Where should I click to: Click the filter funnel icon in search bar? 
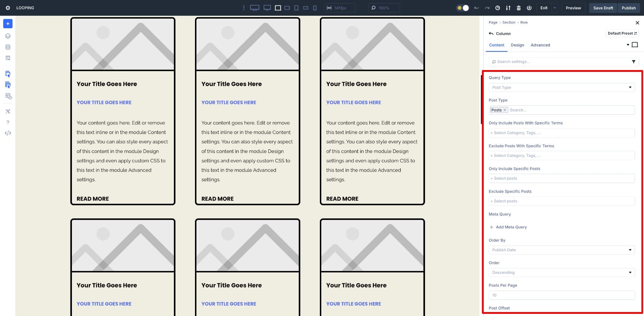pos(633,62)
